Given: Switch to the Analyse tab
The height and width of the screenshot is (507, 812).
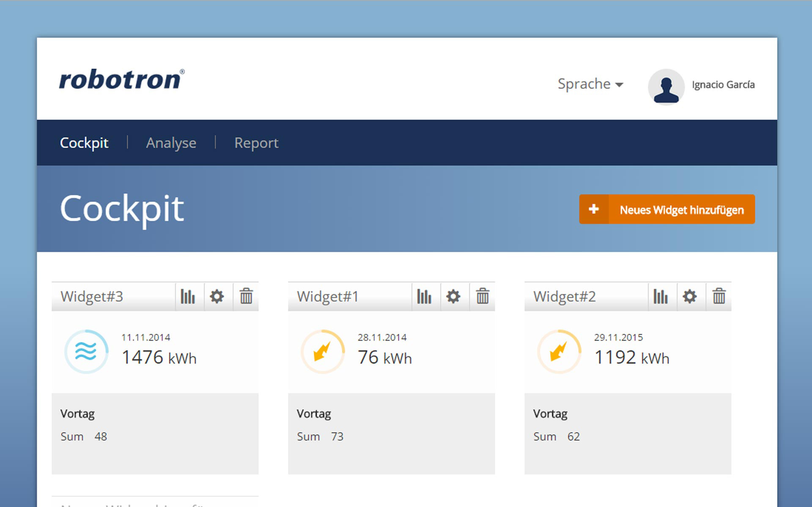Looking at the screenshot, I should [x=171, y=143].
